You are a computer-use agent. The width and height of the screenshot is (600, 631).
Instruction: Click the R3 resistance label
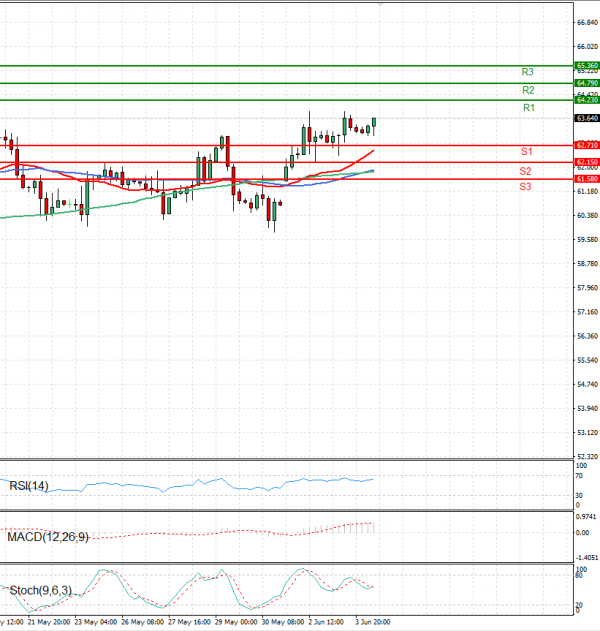pos(527,72)
